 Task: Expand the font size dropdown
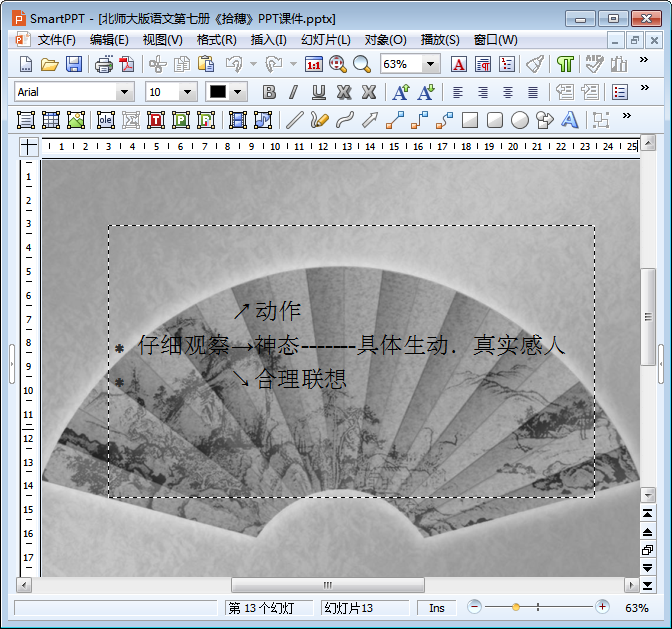(187, 92)
